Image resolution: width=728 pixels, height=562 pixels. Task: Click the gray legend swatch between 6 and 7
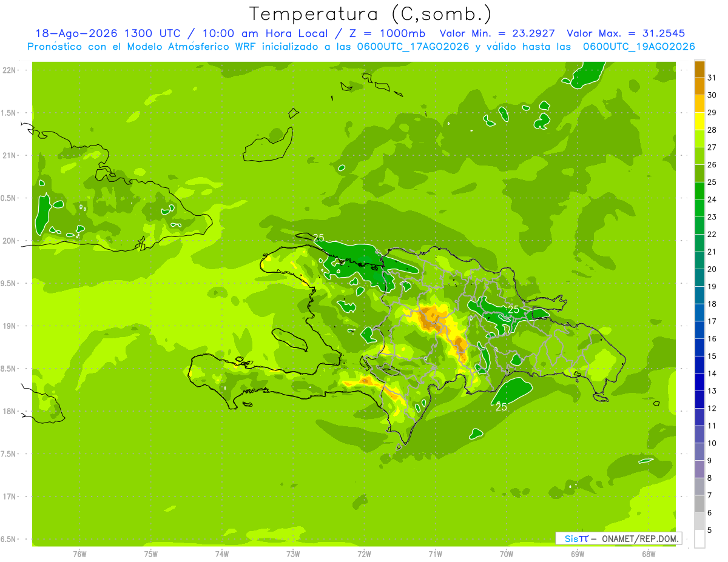click(699, 504)
